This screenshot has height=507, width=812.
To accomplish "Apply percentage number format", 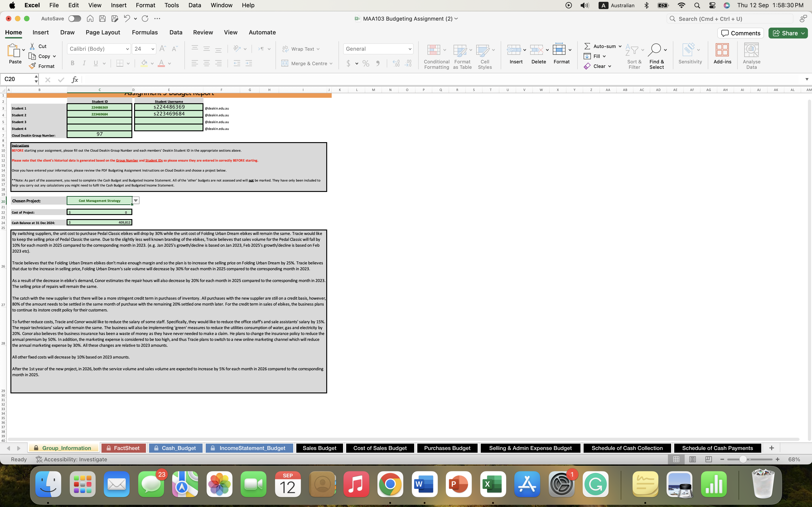I will pyautogui.click(x=365, y=63).
